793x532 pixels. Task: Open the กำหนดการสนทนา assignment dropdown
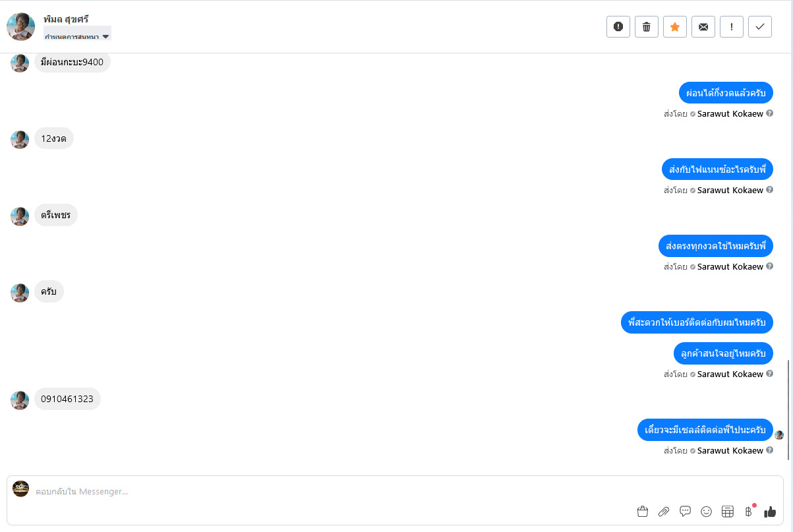(x=77, y=36)
